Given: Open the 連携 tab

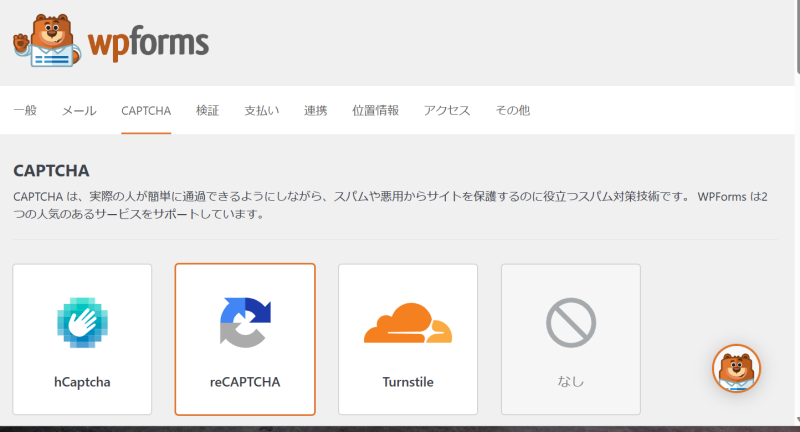Looking at the screenshot, I should (x=315, y=110).
